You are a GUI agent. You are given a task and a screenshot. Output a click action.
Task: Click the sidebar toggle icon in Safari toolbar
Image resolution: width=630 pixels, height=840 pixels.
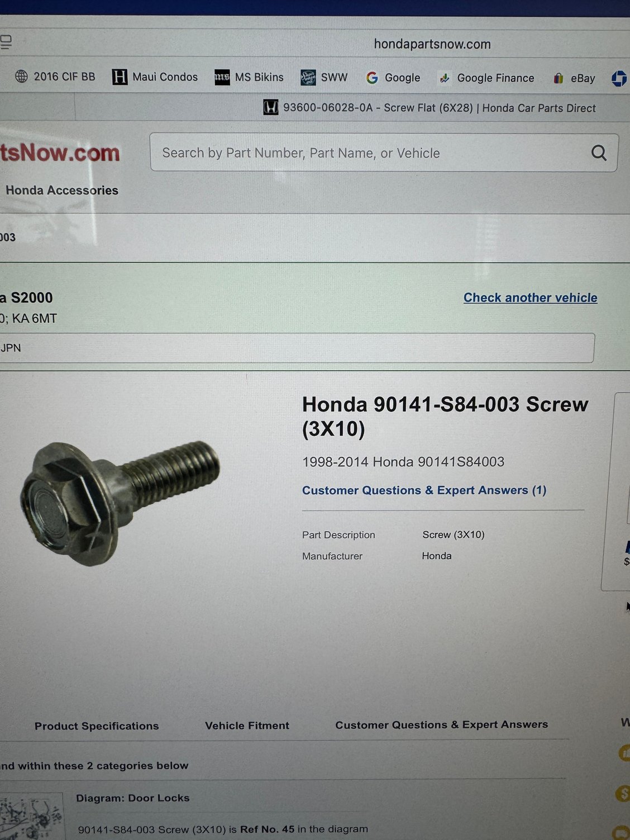point(6,42)
